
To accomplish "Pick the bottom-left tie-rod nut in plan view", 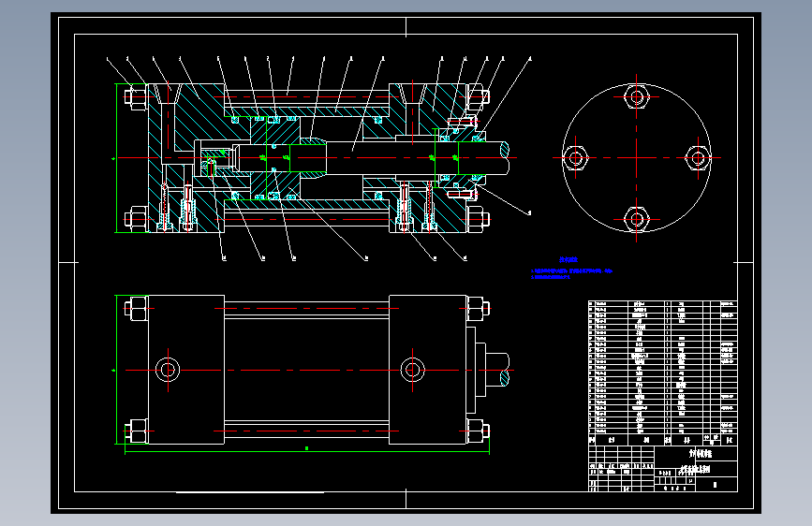I will click(x=137, y=431).
